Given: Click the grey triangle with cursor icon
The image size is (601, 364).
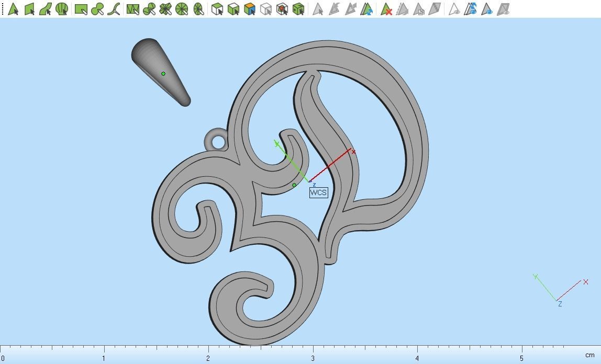Looking at the screenshot, I should click(318, 9).
